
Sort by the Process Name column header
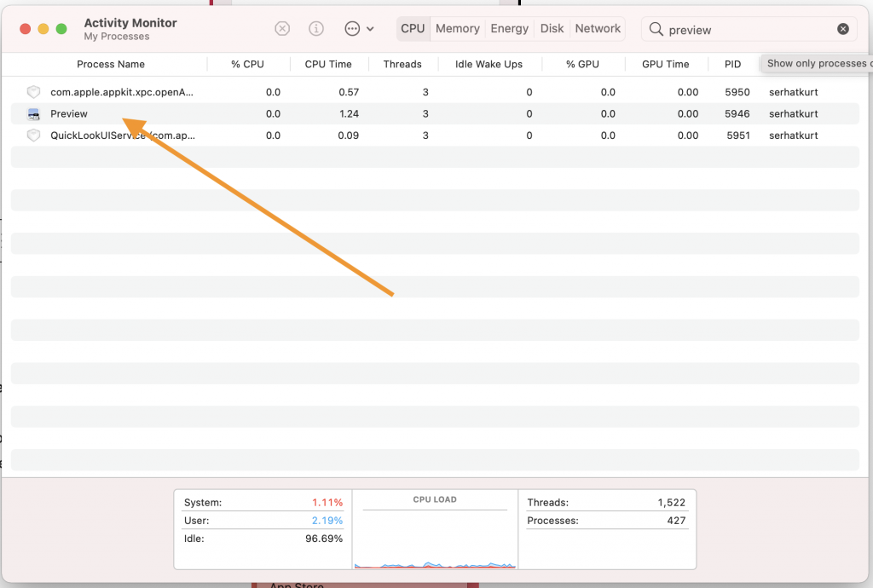(x=110, y=64)
